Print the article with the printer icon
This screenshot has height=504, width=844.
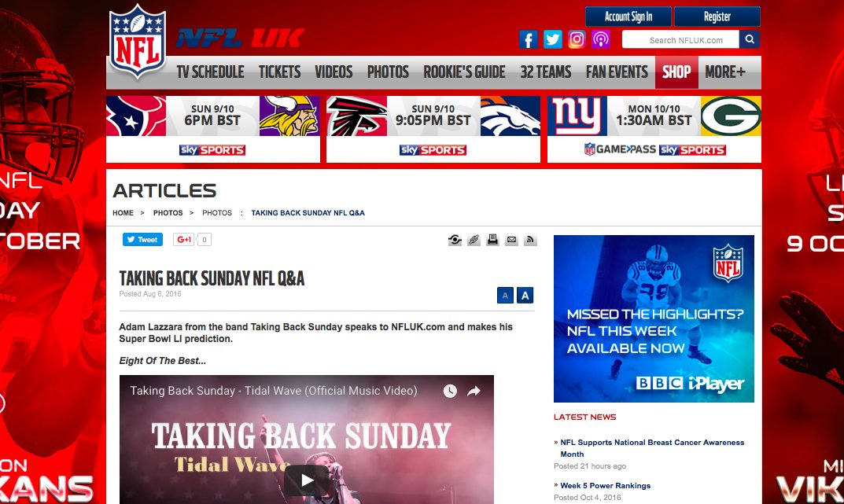(x=492, y=240)
